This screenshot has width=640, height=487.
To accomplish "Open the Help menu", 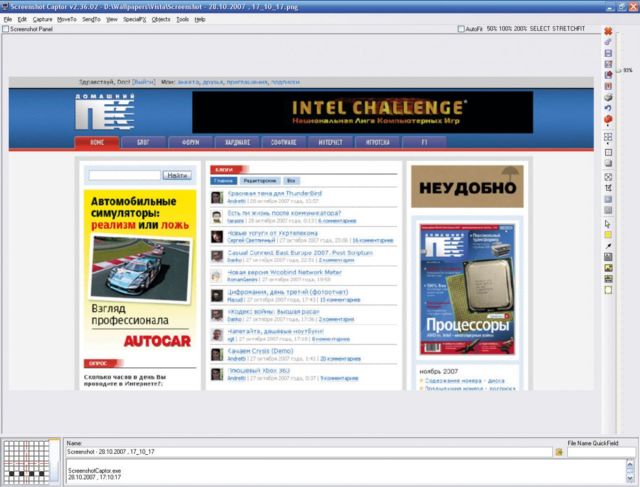I will click(x=200, y=19).
